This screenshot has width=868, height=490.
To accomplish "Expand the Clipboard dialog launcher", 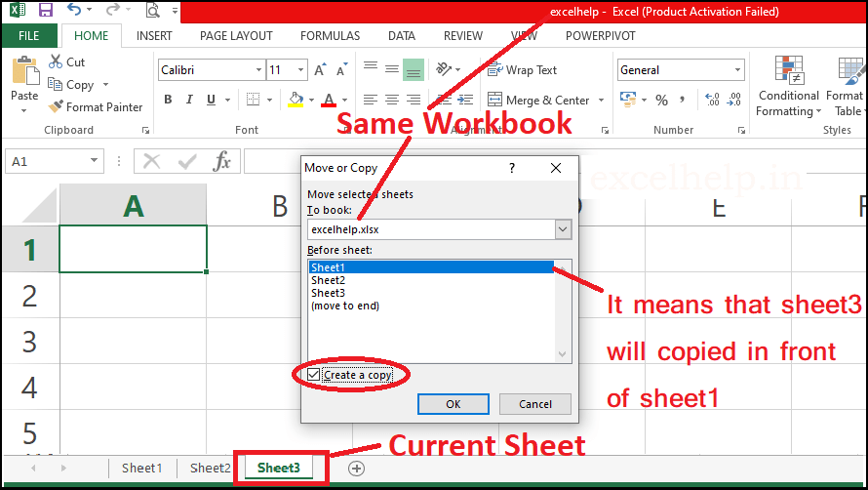I will pos(145,130).
